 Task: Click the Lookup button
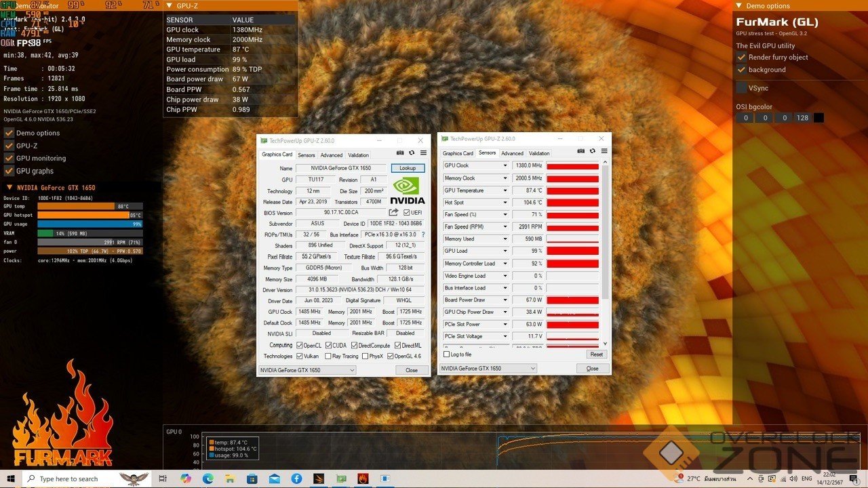click(408, 168)
